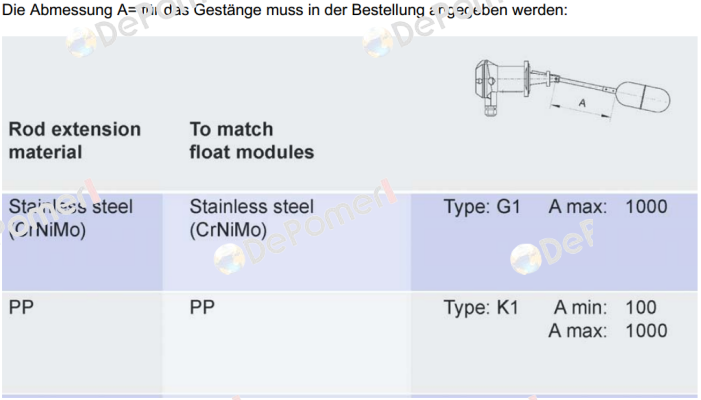The height and width of the screenshot is (400, 701).
Task: Select the 'Rod extension material' header
Action: click(x=75, y=140)
